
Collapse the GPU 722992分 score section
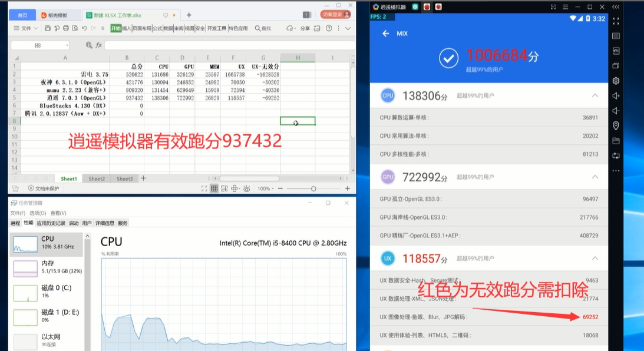595,177
